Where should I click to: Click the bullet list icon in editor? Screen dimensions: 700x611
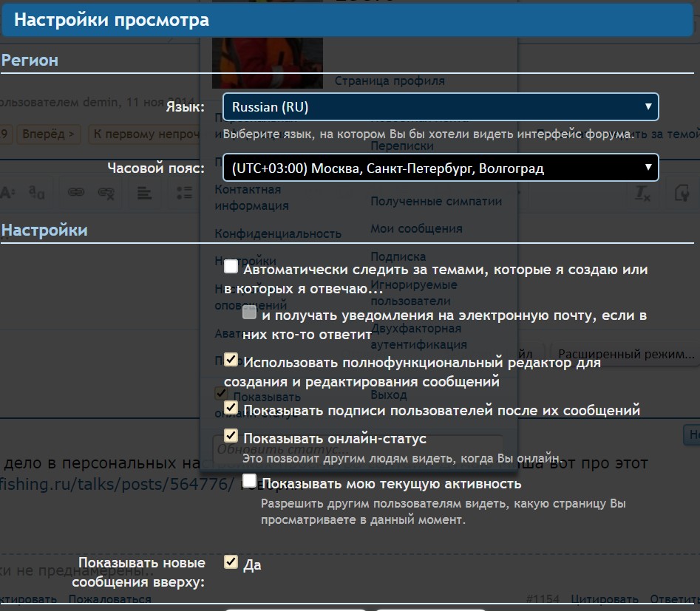(x=183, y=193)
